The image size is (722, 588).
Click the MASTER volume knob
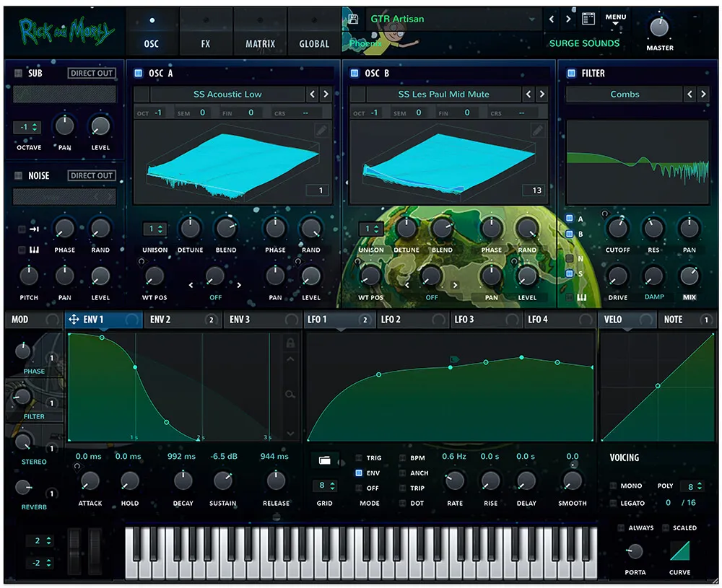[659, 27]
